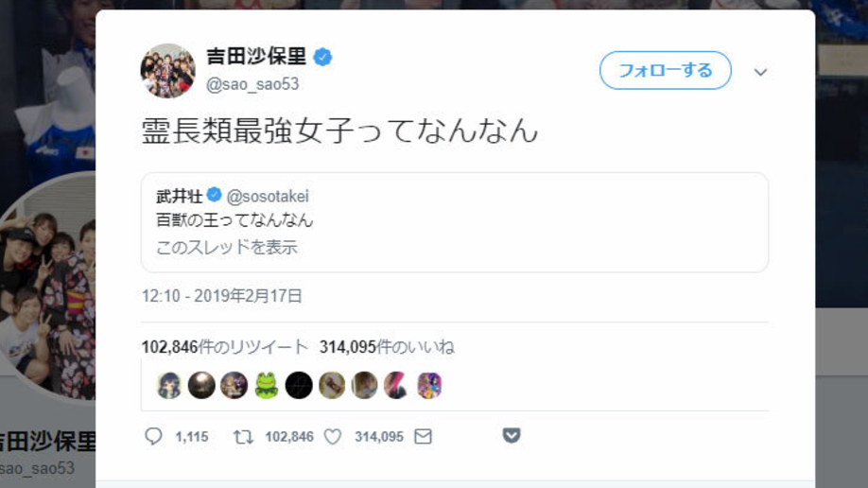Open the 102,846件のリツイート list
Image resolution: width=868 pixels, height=488 pixels.
click(225, 347)
